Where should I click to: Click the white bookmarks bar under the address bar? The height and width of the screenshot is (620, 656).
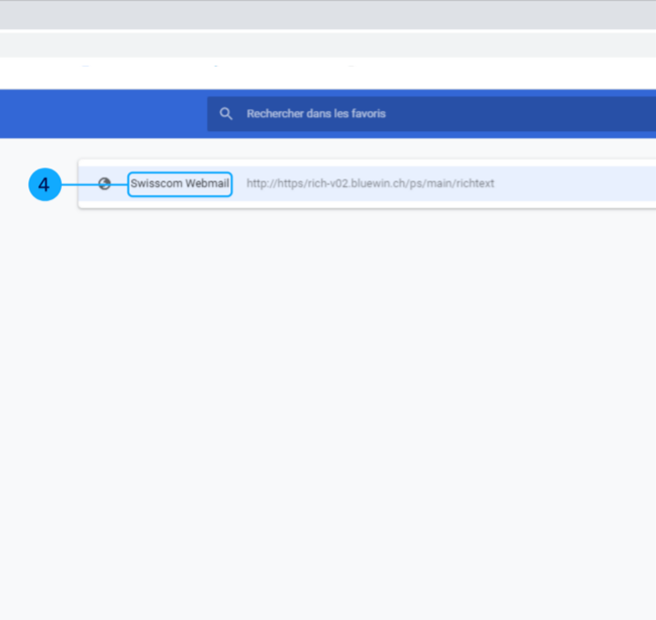click(328, 72)
